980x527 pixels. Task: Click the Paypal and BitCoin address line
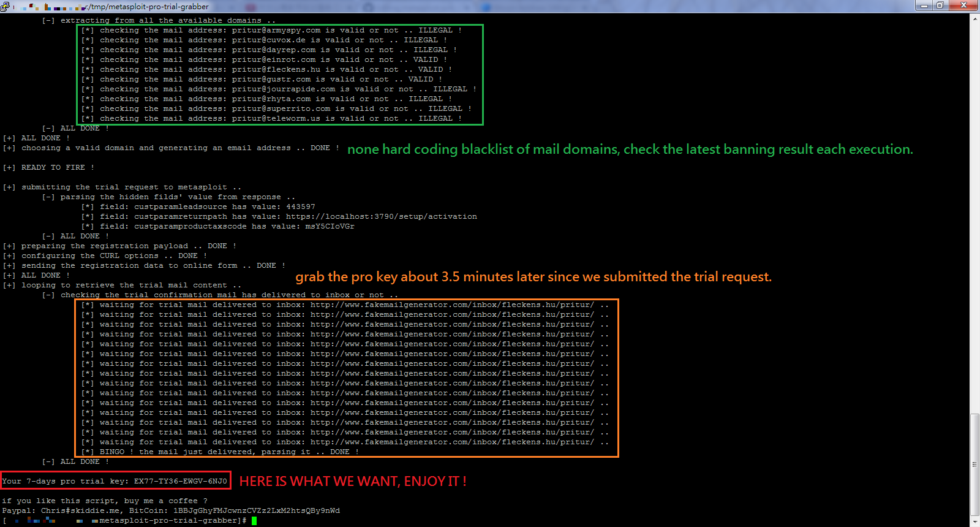(x=171, y=510)
